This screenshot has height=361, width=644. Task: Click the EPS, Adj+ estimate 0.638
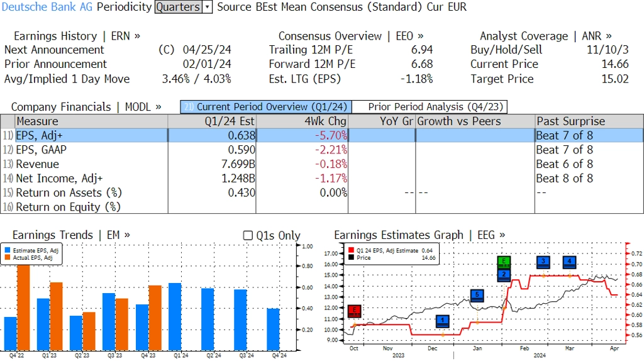(241, 135)
